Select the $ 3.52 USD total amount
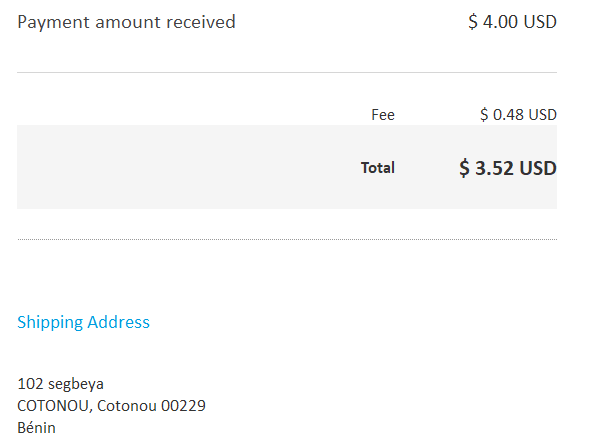The image size is (591, 447). tap(508, 168)
